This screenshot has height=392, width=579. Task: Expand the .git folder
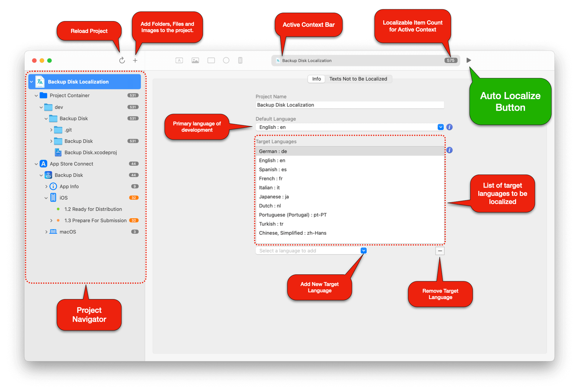coord(51,130)
